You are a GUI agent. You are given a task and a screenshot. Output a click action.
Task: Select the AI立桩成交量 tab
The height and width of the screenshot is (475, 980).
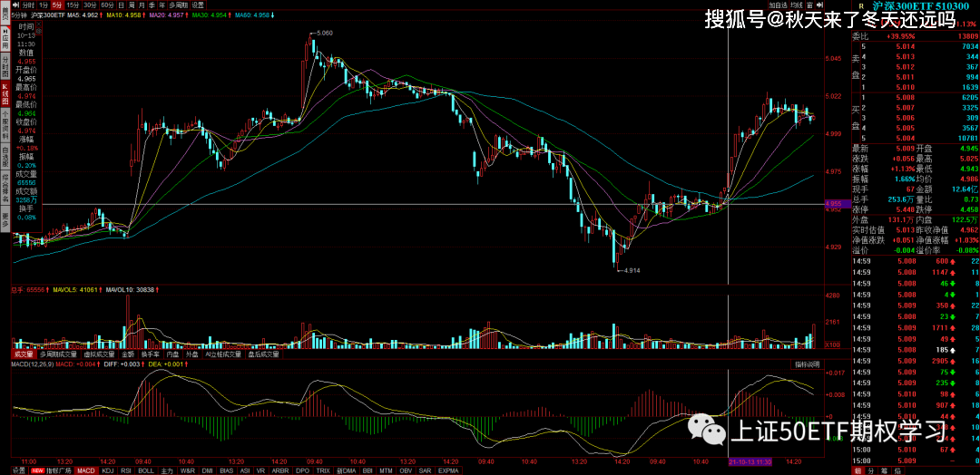(x=223, y=354)
